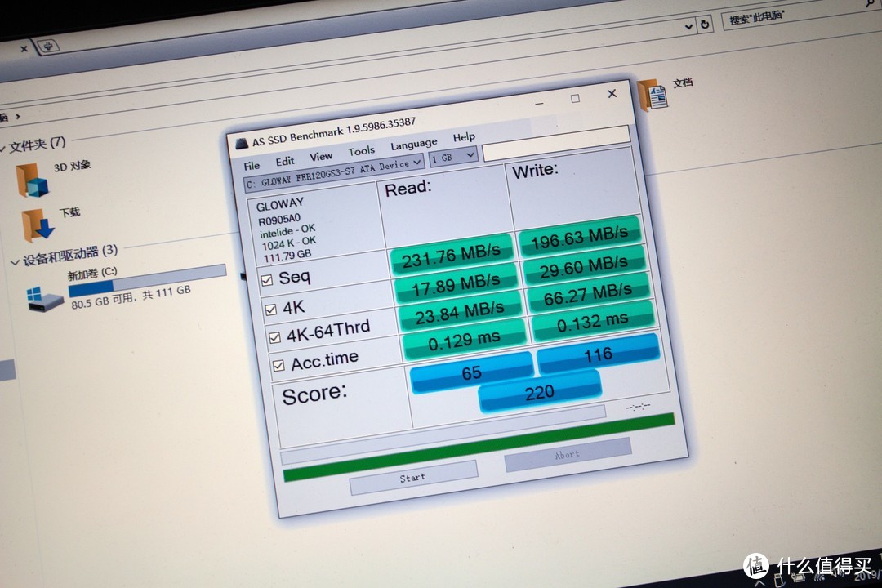Select the 新加卷 (C:) drive icon
Screen dimensions: 882x588
44,299
